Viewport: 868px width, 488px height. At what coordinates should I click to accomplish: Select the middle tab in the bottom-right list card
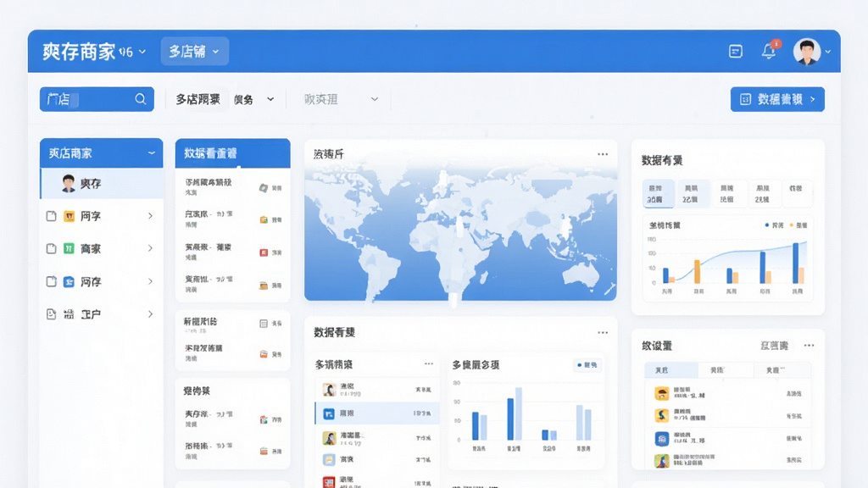(726, 369)
